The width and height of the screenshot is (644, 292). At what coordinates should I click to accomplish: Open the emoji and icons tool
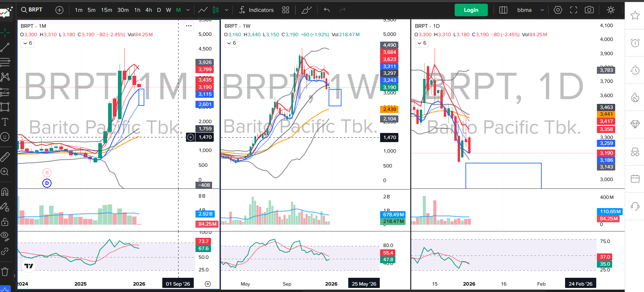pyautogui.click(x=5, y=137)
